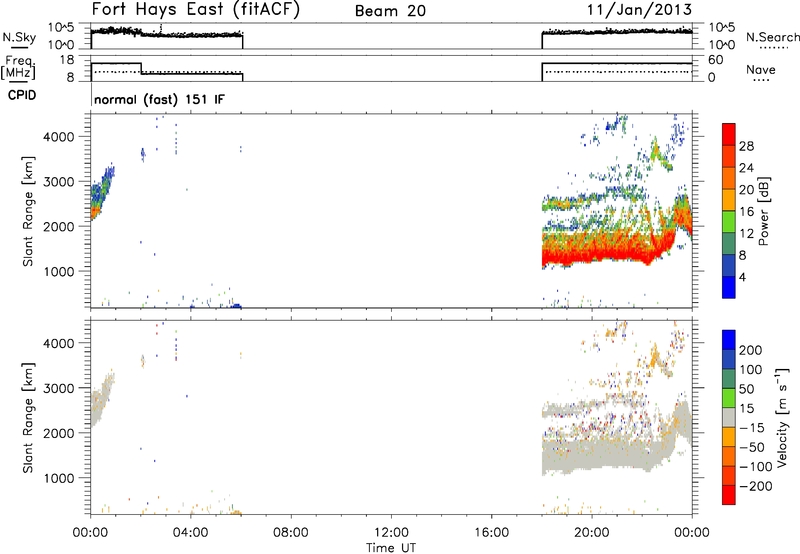Click '4000' tick in the power panel
800x554 pixels.
point(59,137)
